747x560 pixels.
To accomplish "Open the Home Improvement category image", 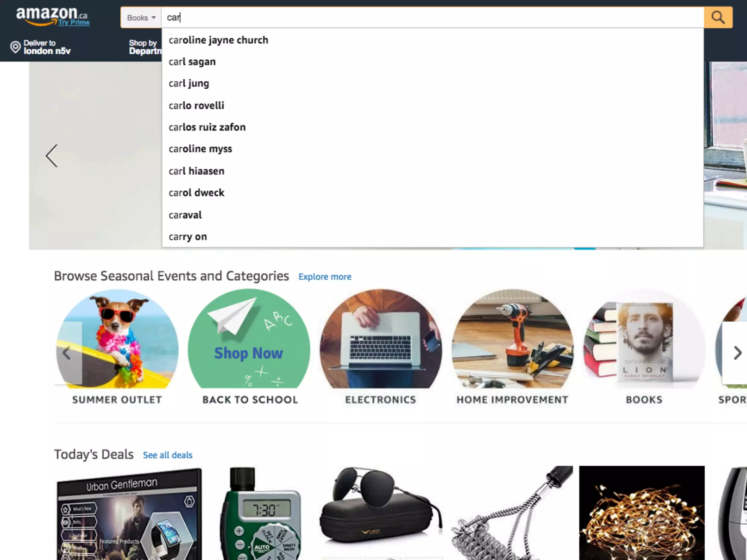I will [512, 339].
